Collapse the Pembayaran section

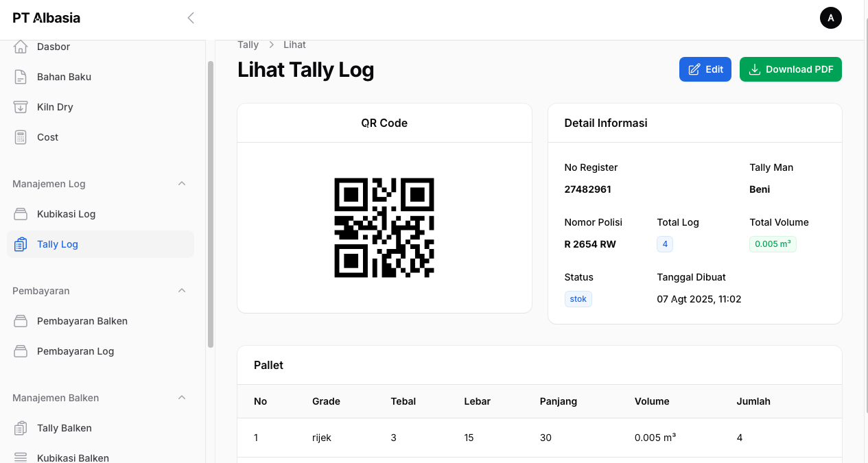coord(182,291)
